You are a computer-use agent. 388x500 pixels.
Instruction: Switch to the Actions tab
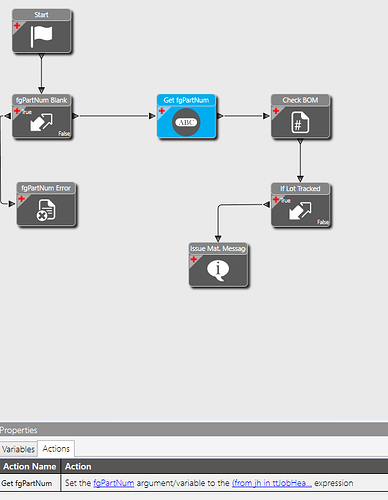pyautogui.click(x=56, y=449)
